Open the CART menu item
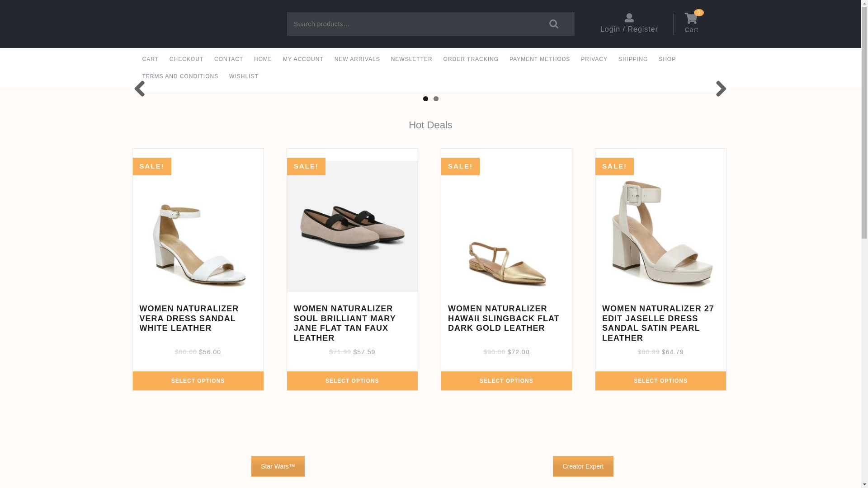The width and height of the screenshot is (868, 488). click(x=150, y=59)
